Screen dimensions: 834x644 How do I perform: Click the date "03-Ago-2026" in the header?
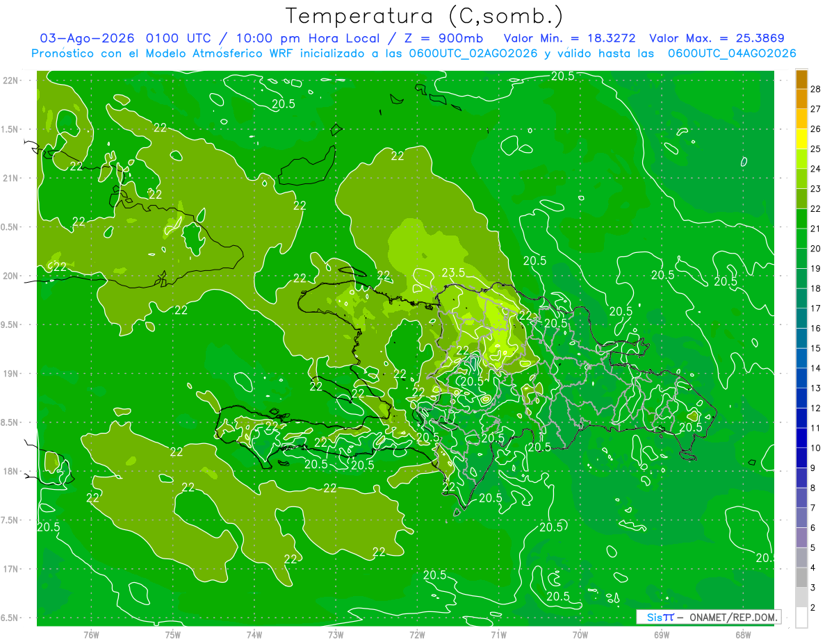tap(88, 38)
